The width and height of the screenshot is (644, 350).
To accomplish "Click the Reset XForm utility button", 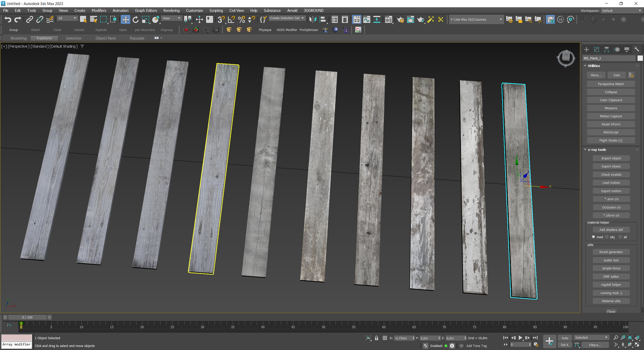I will click(611, 124).
